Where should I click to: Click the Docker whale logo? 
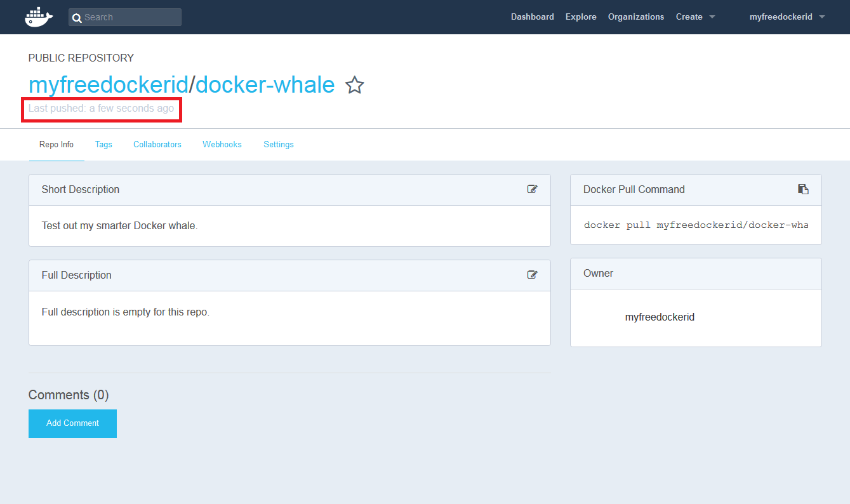click(x=39, y=17)
